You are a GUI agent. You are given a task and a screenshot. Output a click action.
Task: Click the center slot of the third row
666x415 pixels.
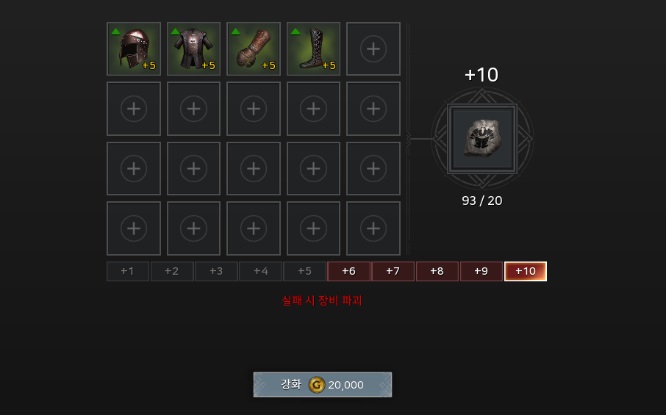point(254,169)
